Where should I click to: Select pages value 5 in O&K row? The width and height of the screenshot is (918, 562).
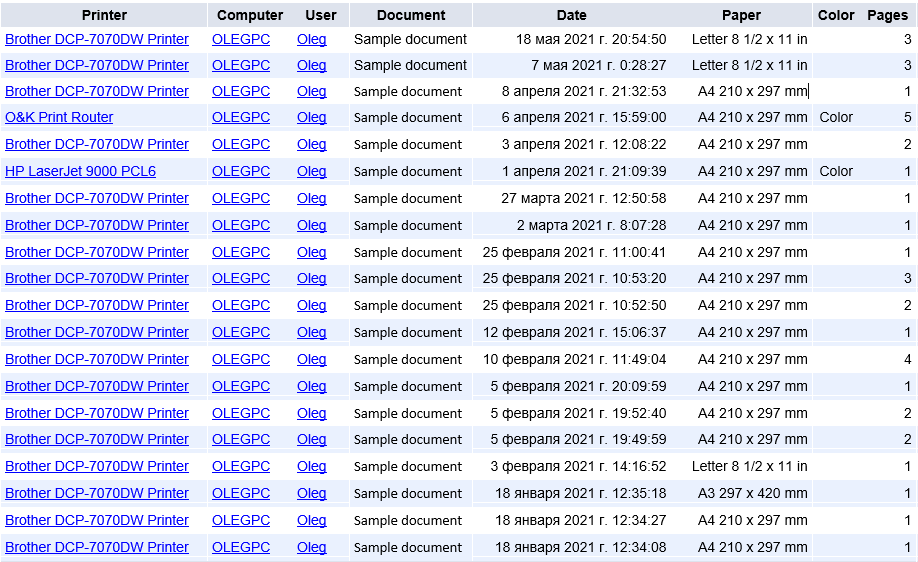pos(907,117)
